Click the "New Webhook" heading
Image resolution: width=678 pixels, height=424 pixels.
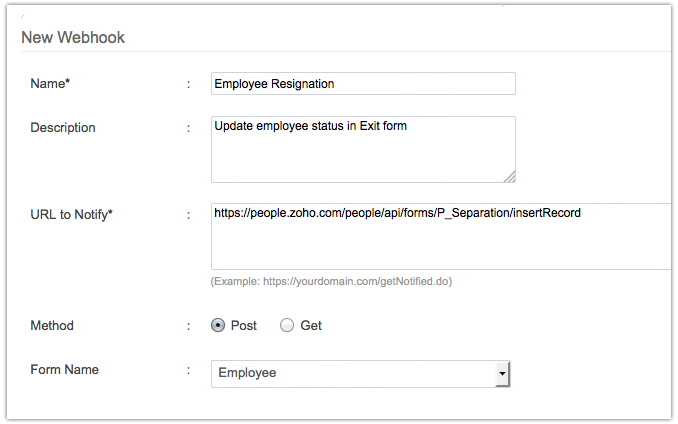(73, 38)
